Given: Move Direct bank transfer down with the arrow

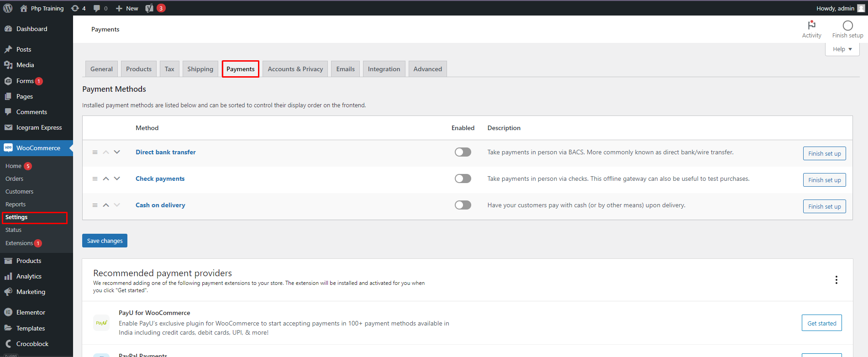Looking at the screenshot, I should 117,152.
